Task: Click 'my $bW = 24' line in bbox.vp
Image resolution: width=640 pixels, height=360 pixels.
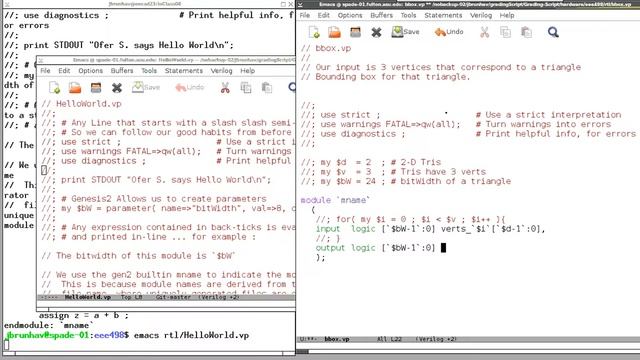Action: 406,181
